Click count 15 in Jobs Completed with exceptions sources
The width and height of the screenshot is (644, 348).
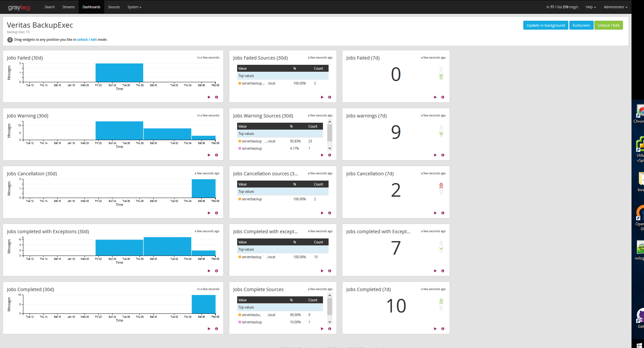click(x=316, y=257)
